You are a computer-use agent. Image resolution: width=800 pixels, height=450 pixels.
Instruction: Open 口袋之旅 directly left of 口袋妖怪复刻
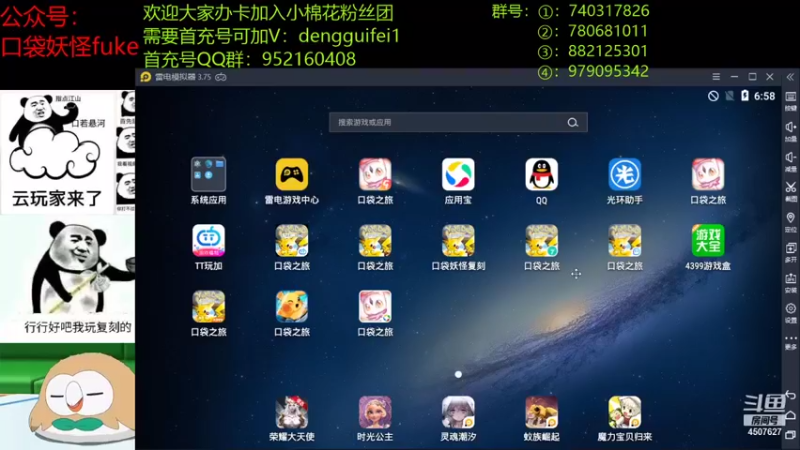pos(374,240)
